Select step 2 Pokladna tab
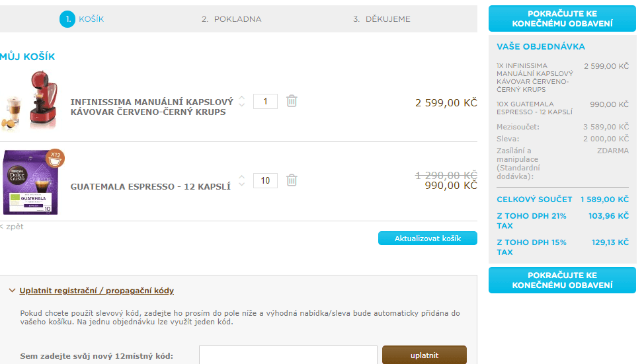Screen dimensions: 644x364 tap(231, 19)
